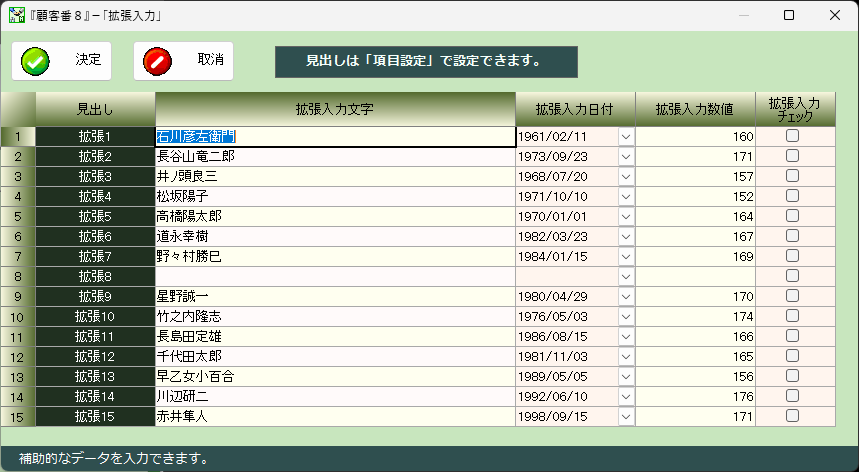Click the name cell 川辺研二
This screenshot has height=472, width=859.
[x=335, y=396]
